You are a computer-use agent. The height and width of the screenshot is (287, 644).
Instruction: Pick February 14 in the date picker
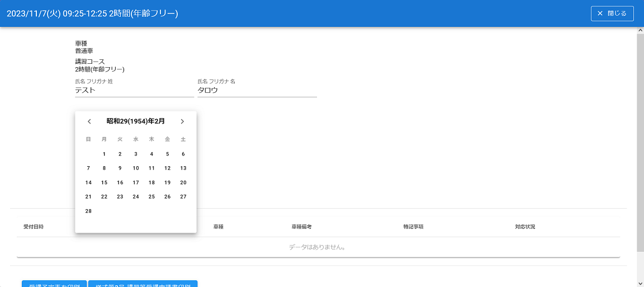tap(88, 182)
